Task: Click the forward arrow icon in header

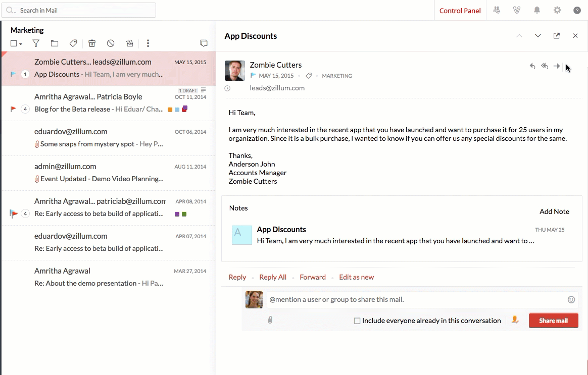Action: tap(557, 66)
